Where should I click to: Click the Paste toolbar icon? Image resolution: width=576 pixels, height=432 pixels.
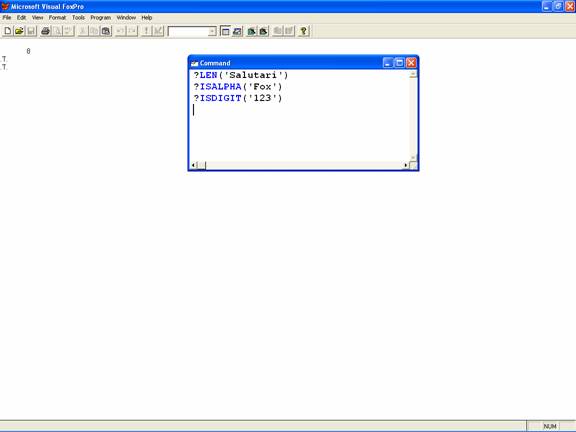pyautogui.click(x=106, y=31)
